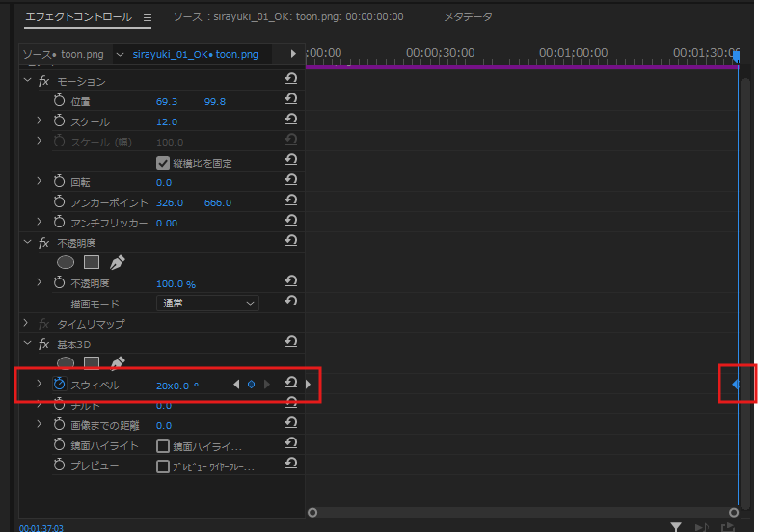The width and height of the screenshot is (759, 532).
Task: Expand the タイムリマップ effect
Action: click(x=26, y=324)
